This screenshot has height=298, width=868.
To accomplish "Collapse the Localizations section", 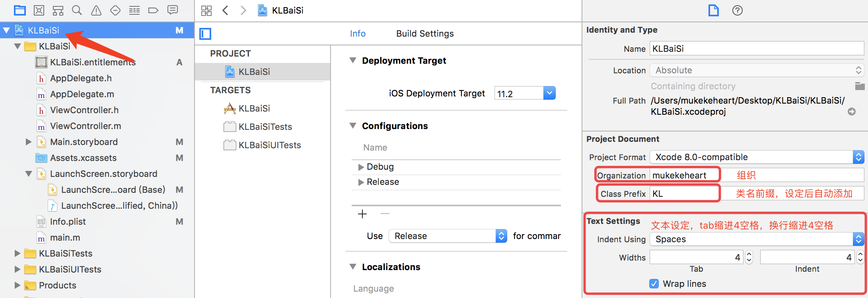I will pyautogui.click(x=353, y=267).
